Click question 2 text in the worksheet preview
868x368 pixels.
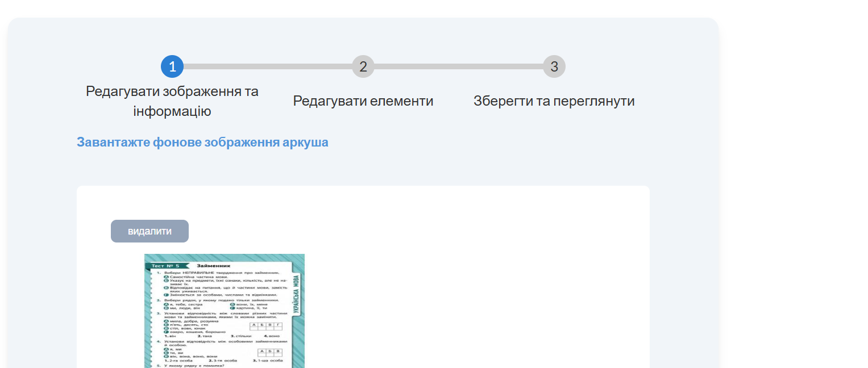pyautogui.click(x=222, y=300)
